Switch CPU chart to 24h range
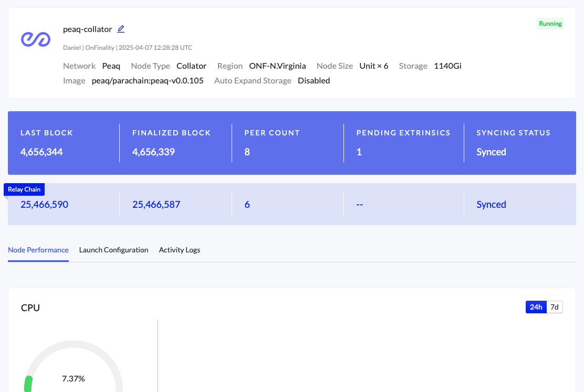The height and width of the screenshot is (392, 584). 536,307
